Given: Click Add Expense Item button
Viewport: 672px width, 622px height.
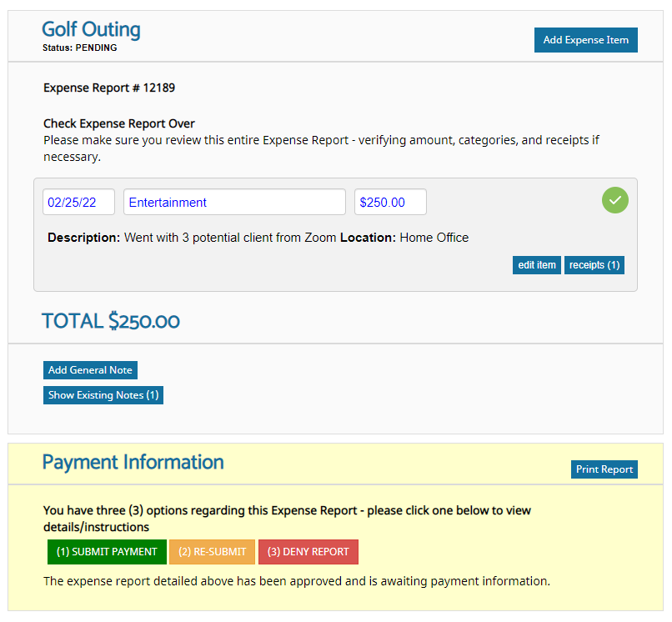Looking at the screenshot, I should pyautogui.click(x=585, y=40).
